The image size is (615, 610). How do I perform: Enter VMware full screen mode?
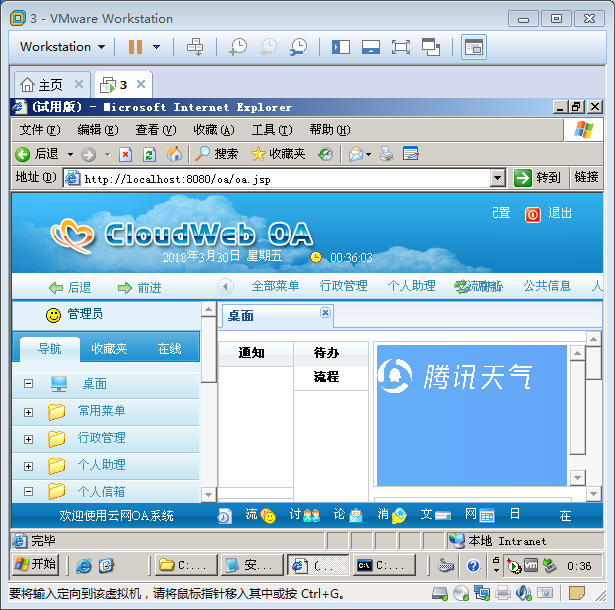pos(400,47)
